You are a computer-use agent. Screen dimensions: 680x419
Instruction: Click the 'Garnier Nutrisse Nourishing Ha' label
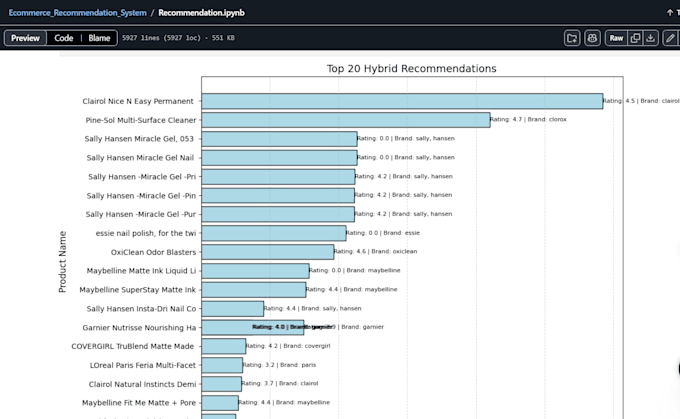click(139, 327)
